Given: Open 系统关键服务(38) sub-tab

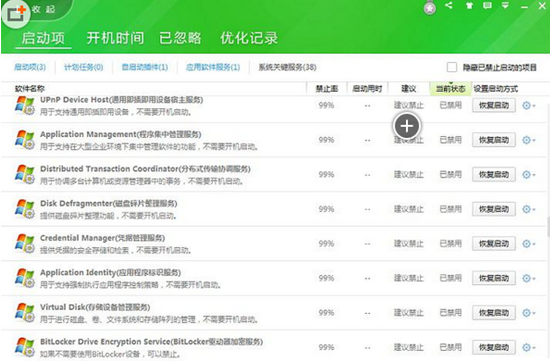Looking at the screenshot, I should [x=287, y=67].
